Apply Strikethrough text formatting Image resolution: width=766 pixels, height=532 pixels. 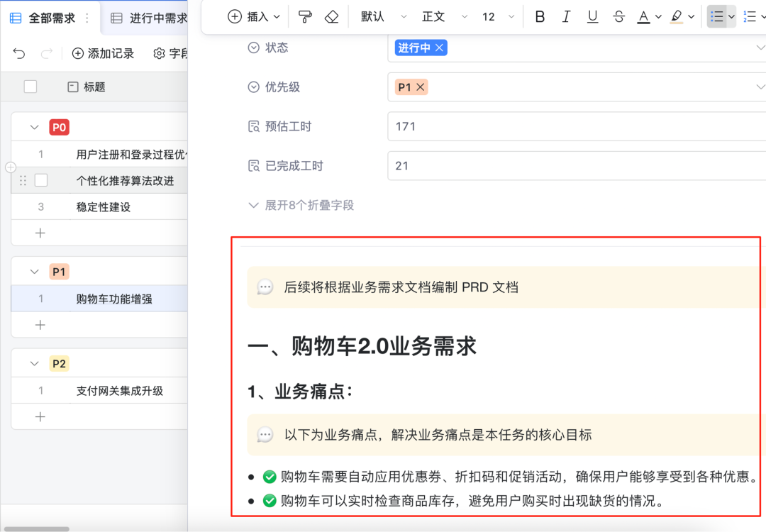click(x=618, y=17)
